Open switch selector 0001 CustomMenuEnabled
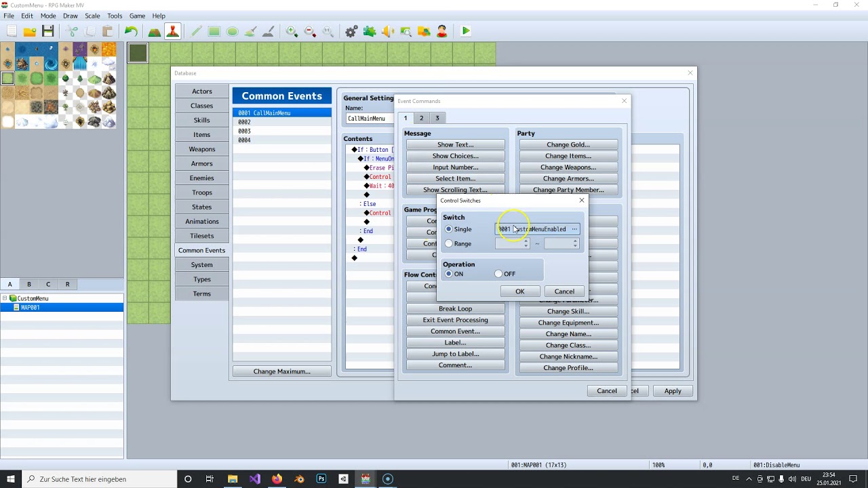The image size is (868, 488). click(537, 229)
